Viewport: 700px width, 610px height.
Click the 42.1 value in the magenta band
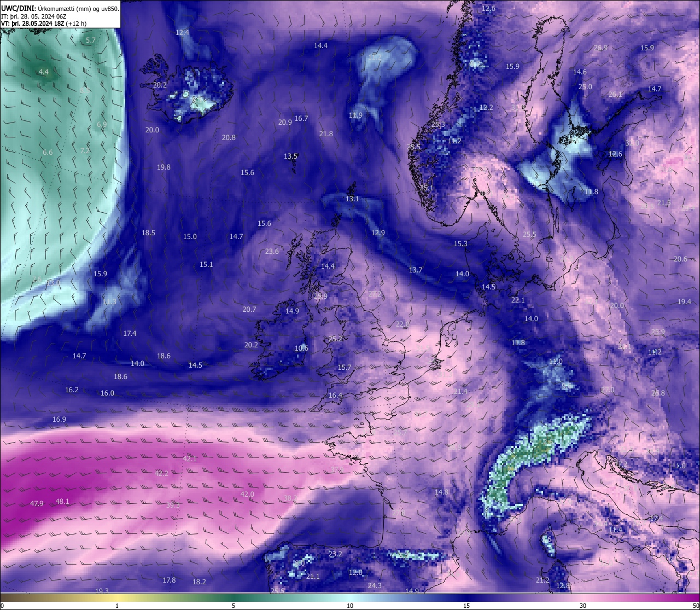pos(190,458)
